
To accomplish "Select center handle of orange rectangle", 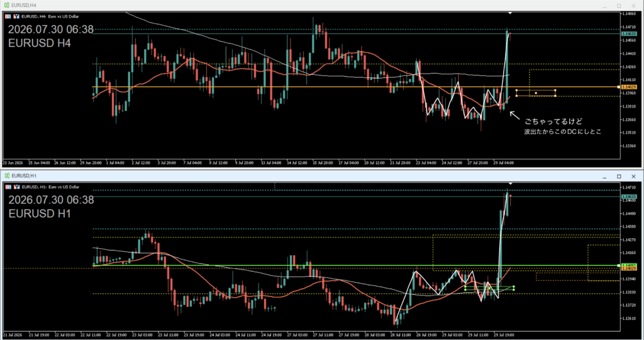I will coord(536,93).
